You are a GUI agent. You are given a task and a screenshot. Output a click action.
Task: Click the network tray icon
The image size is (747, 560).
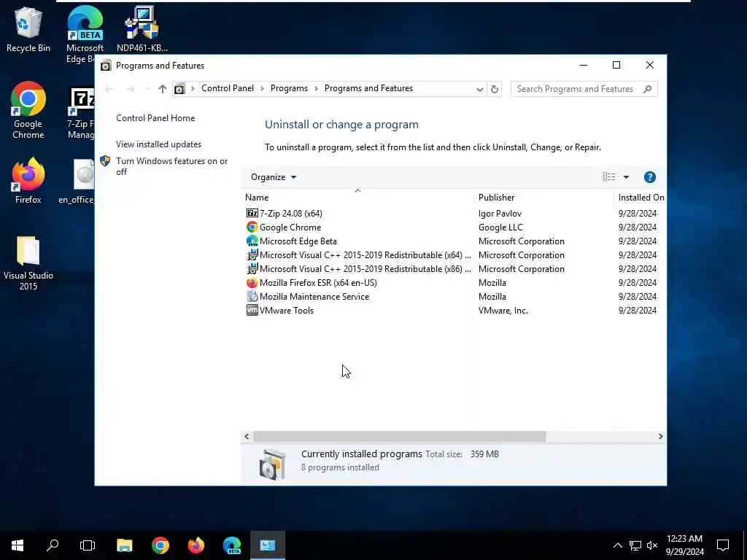(635, 545)
